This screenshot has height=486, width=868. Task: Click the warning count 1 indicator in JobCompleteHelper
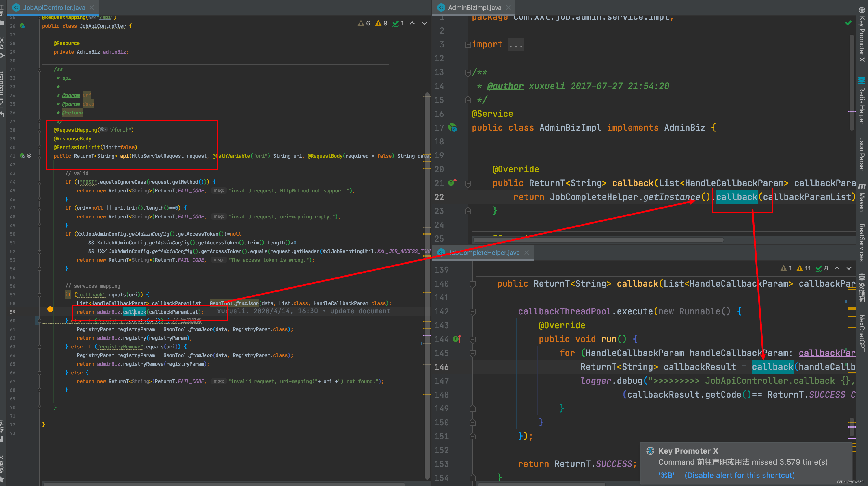[787, 268]
